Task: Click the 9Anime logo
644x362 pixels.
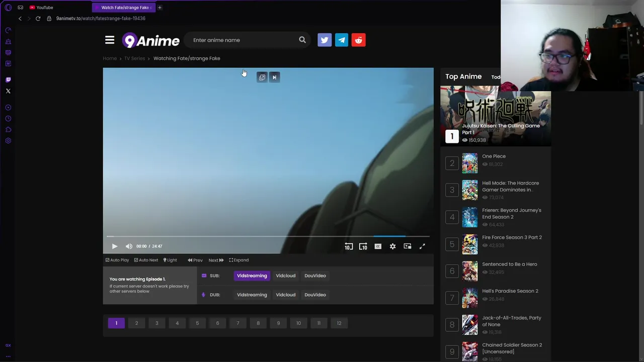Action: (150, 40)
